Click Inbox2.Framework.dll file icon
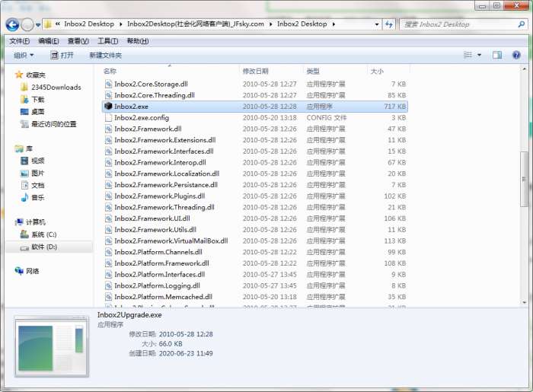533x392 pixels. tap(108, 129)
